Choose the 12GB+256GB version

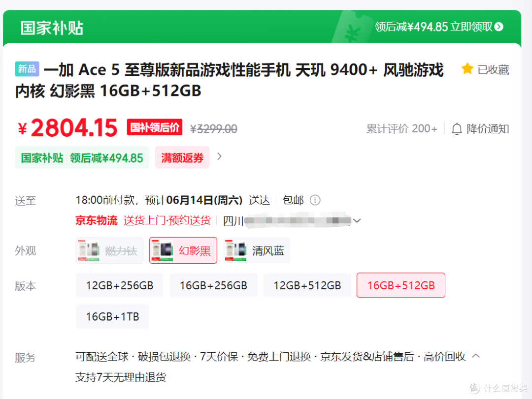pyautogui.click(x=119, y=285)
